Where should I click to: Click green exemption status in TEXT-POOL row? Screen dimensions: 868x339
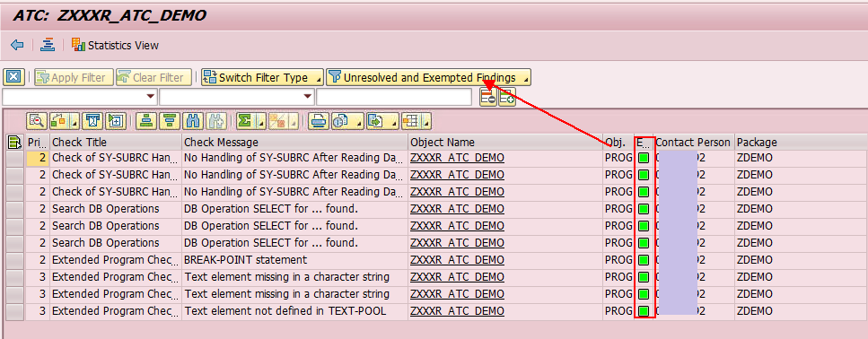coord(644,311)
